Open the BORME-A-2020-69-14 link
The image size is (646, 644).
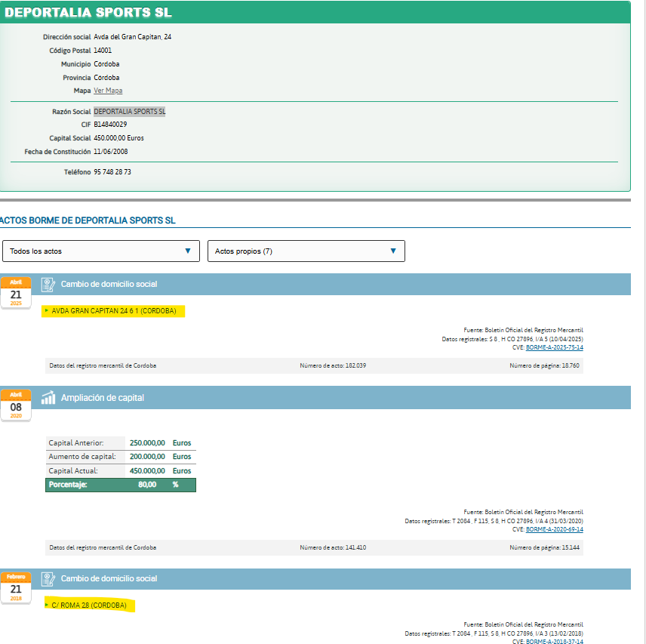point(555,529)
